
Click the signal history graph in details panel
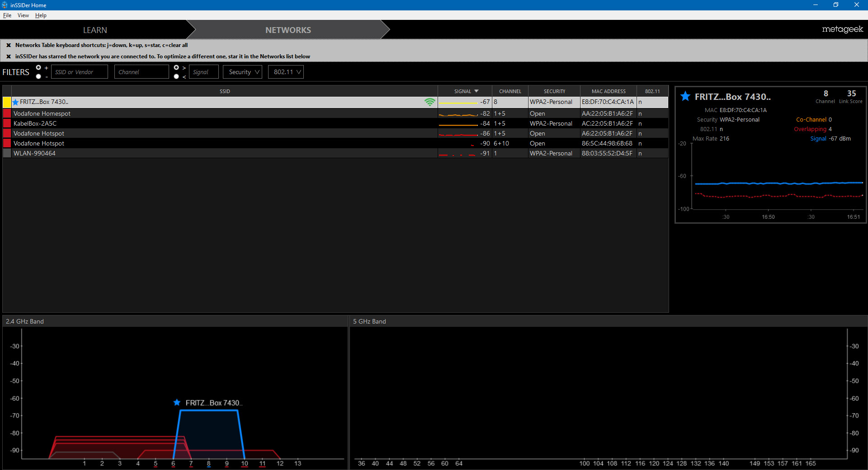pyautogui.click(x=777, y=177)
